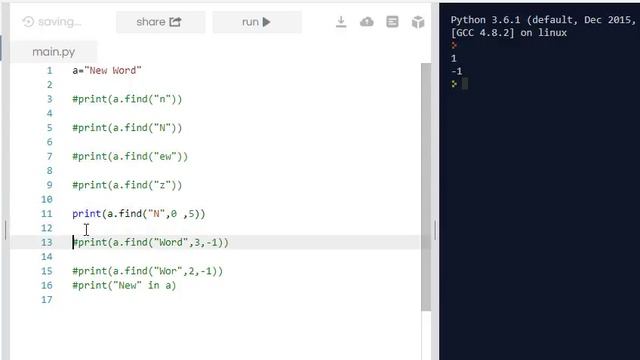
Task: Click the download icon in toolbar
Action: 341,22
